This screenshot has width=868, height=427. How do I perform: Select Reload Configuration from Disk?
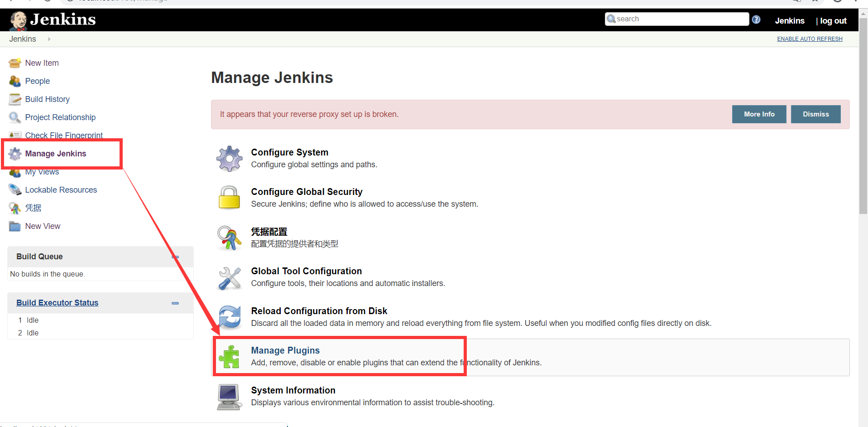tap(319, 311)
